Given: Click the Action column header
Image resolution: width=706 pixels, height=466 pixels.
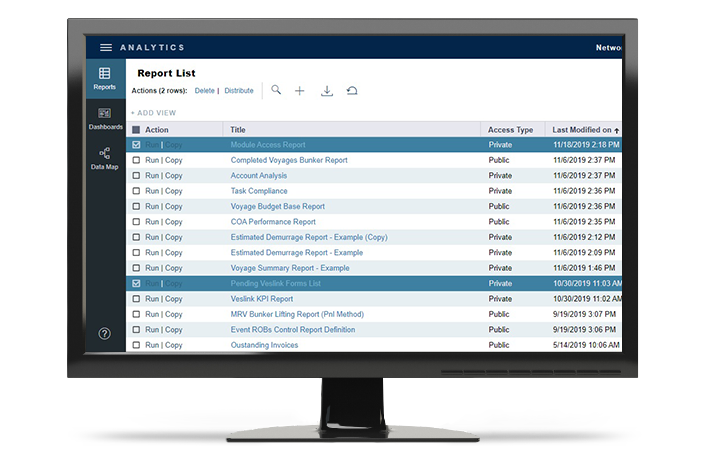Looking at the screenshot, I should (157, 130).
